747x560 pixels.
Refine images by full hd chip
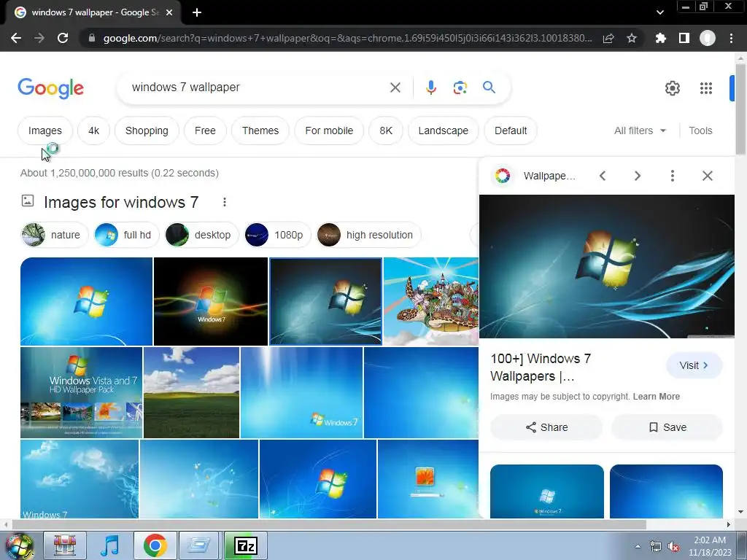[x=126, y=235]
